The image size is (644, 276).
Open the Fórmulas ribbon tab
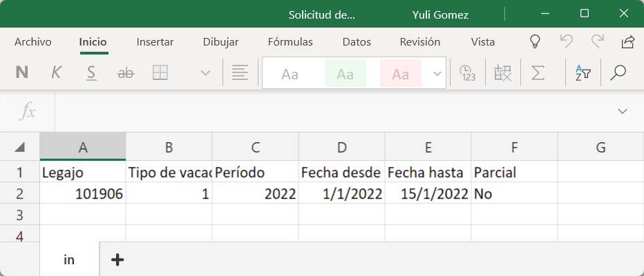point(290,42)
